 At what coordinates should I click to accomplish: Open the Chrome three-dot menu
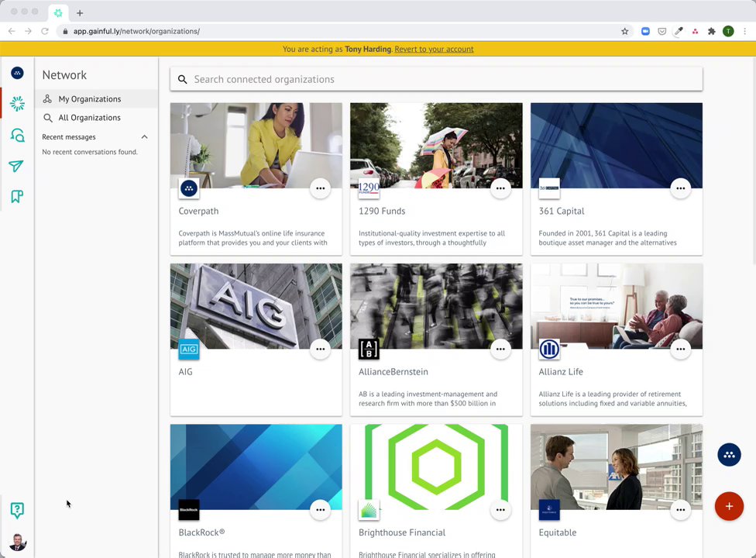pyautogui.click(x=745, y=31)
